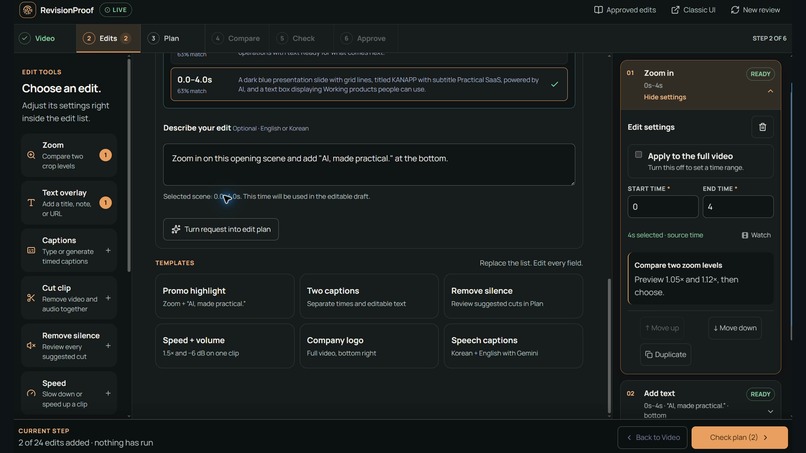Click the Describe your edit text box
The height and width of the screenshot is (453, 806).
coord(369,165)
